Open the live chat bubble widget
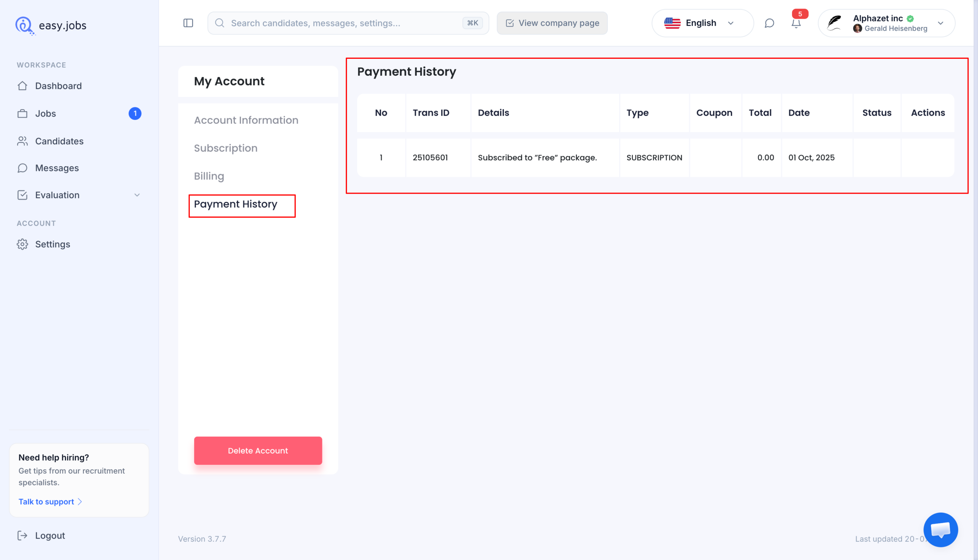This screenshot has height=560, width=978. tap(940, 529)
